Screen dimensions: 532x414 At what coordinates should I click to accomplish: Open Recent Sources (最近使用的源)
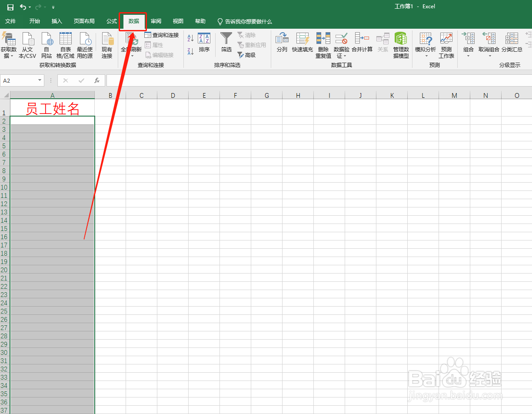click(x=85, y=46)
